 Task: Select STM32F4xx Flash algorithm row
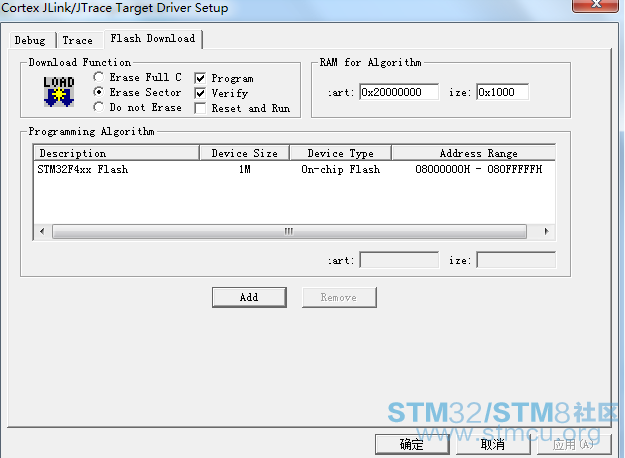(x=294, y=169)
